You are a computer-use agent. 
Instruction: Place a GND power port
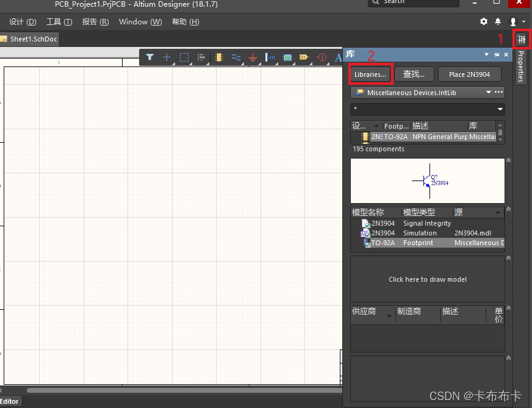pos(253,58)
